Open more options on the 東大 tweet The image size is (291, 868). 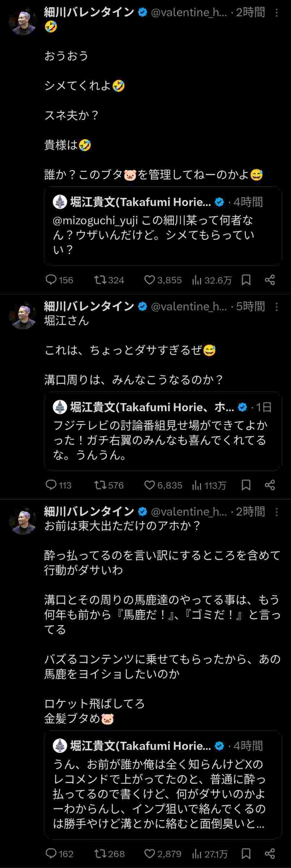277,512
